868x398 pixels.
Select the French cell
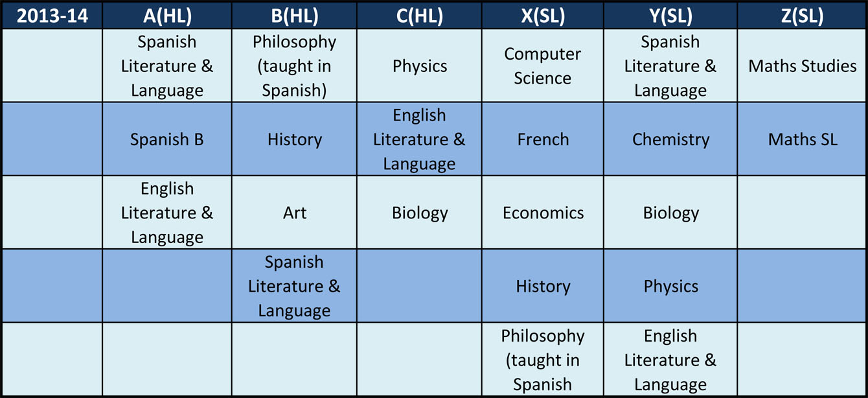tap(543, 139)
